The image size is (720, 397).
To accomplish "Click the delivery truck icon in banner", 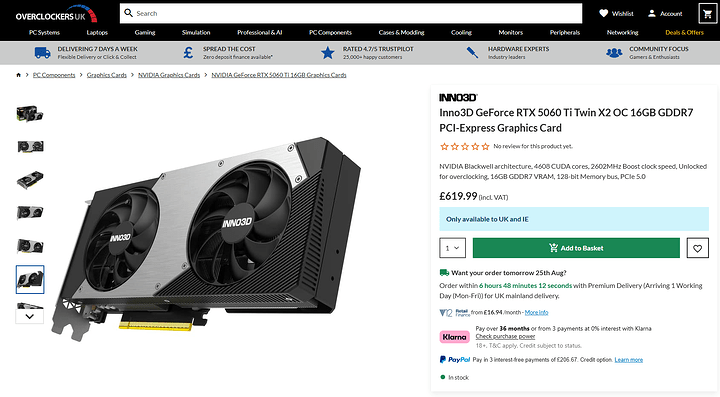I will tap(43, 53).
